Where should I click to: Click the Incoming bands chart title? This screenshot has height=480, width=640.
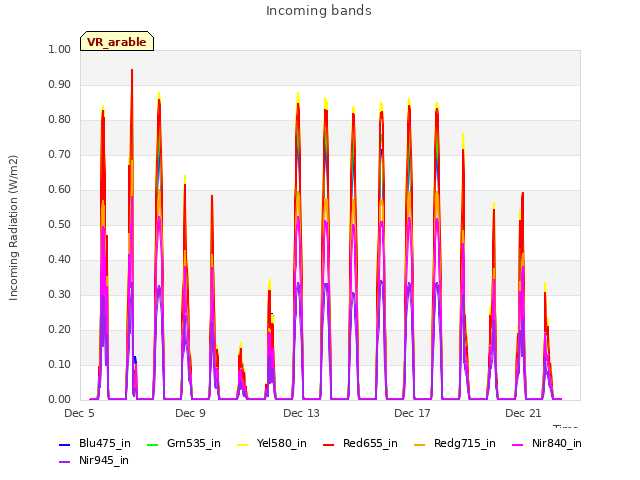coord(319,11)
